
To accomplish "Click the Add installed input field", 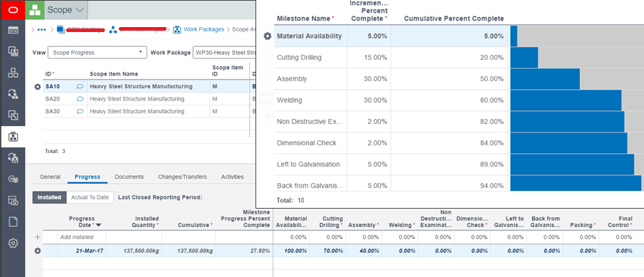I will pyautogui.click(x=82, y=237).
